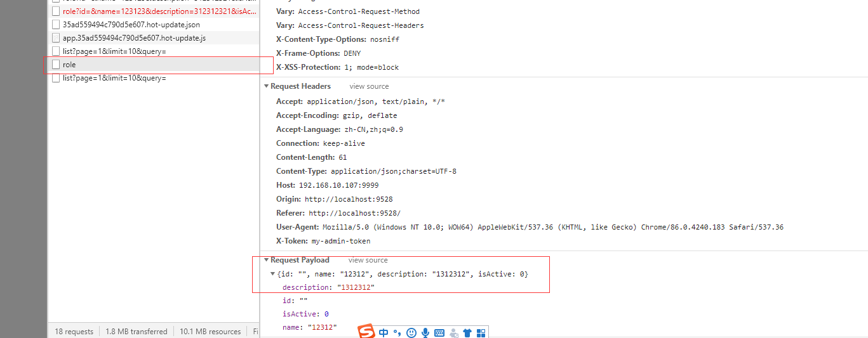Click the Accept-Encoding: gzip, deflate header
The image size is (868, 338).
tap(337, 115)
